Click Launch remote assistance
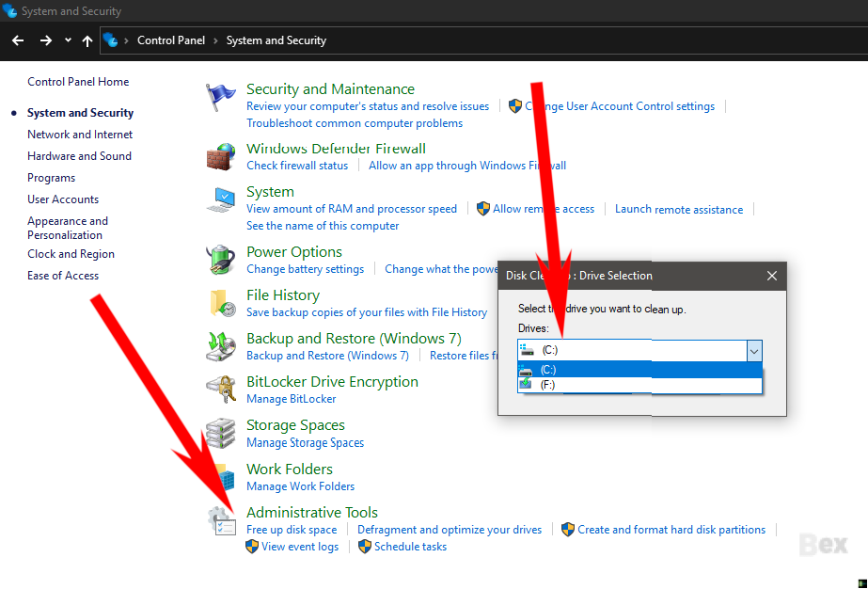 (679, 209)
